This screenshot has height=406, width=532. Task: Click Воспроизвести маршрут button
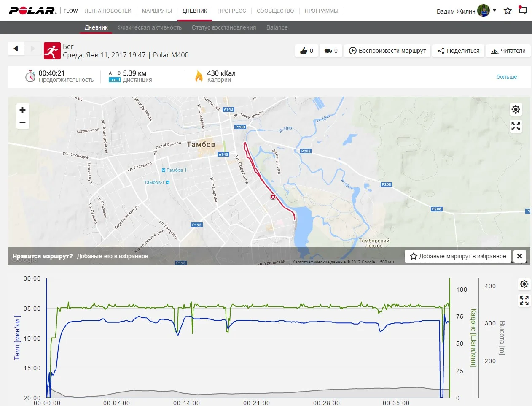387,51
